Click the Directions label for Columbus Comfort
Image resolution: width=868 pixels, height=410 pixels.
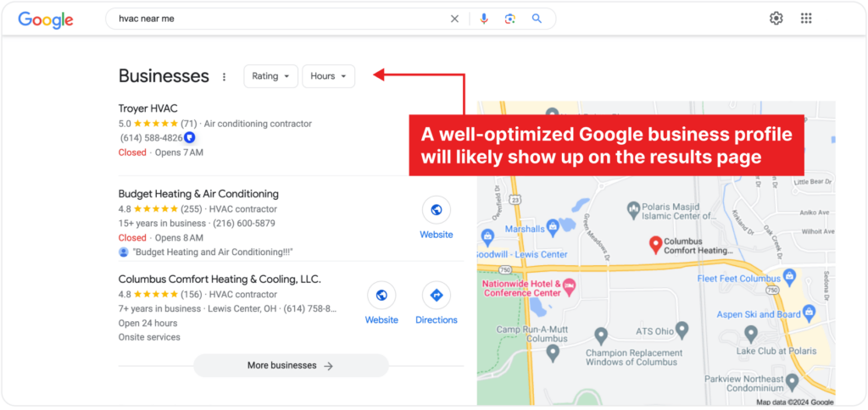coord(437,320)
